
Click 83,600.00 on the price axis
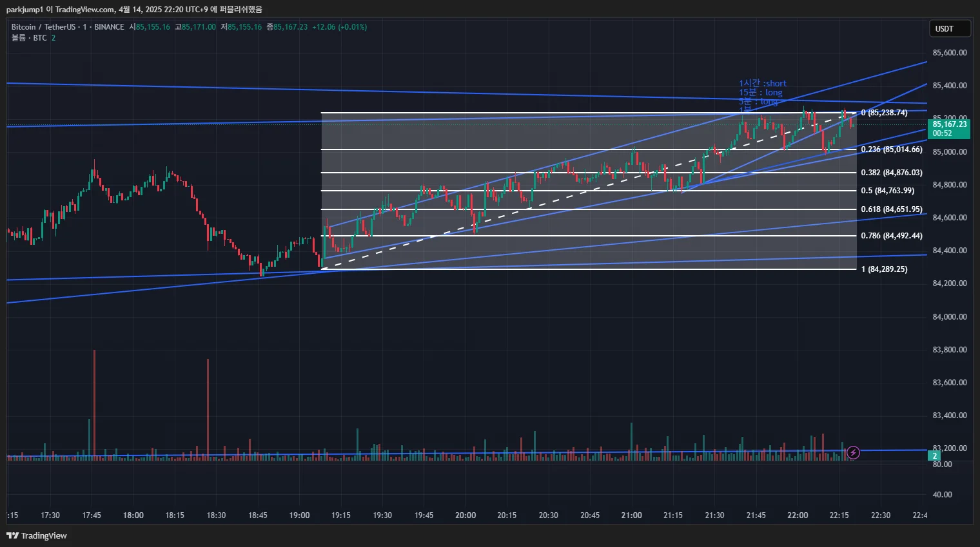coord(950,383)
